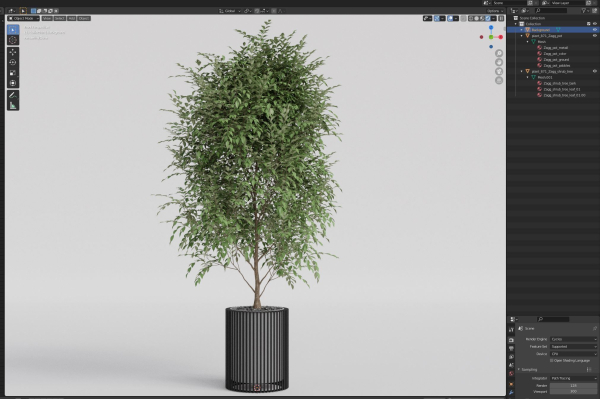Toggle viewport overlays button
This screenshot has height=399, width=600.
click(450, 18)
